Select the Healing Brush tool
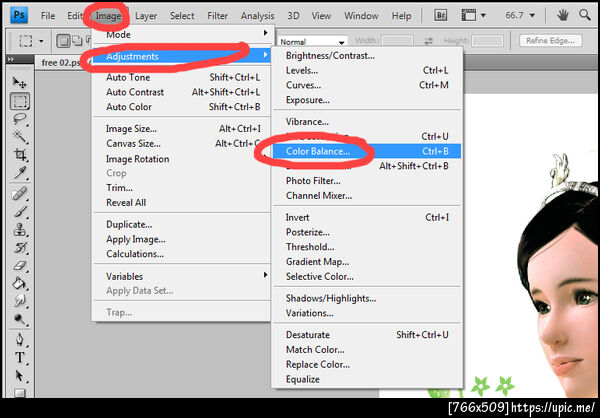Screen dimensions: 600x418 coord(19,193)
